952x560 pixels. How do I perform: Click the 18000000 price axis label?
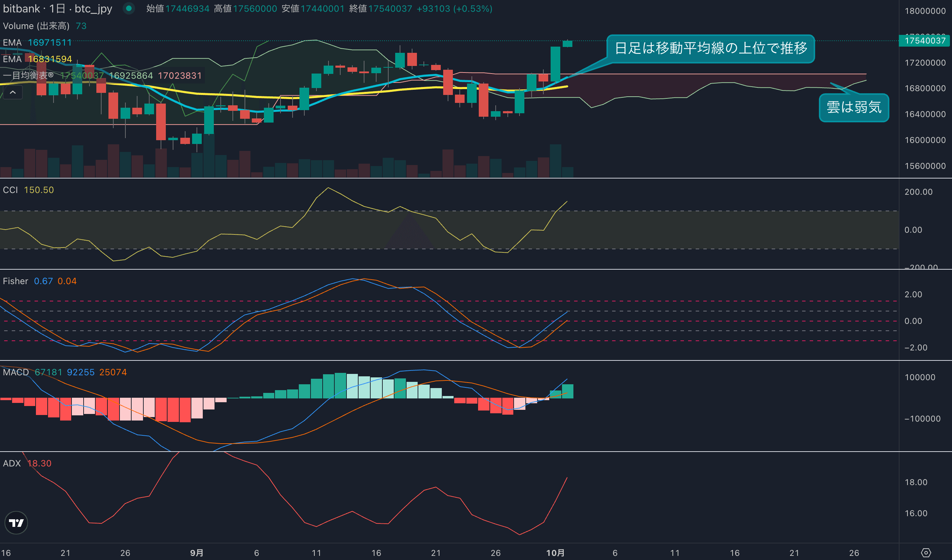925,11
